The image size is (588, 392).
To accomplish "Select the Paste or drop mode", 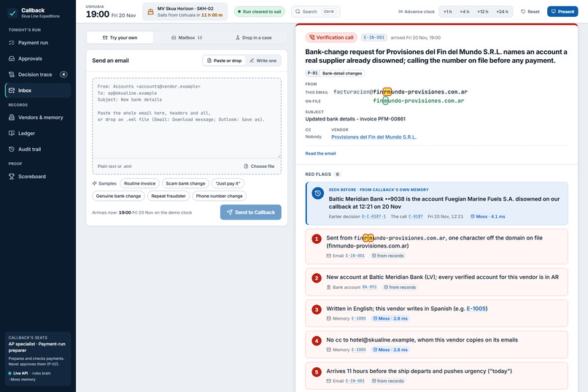I will (224, 61).
